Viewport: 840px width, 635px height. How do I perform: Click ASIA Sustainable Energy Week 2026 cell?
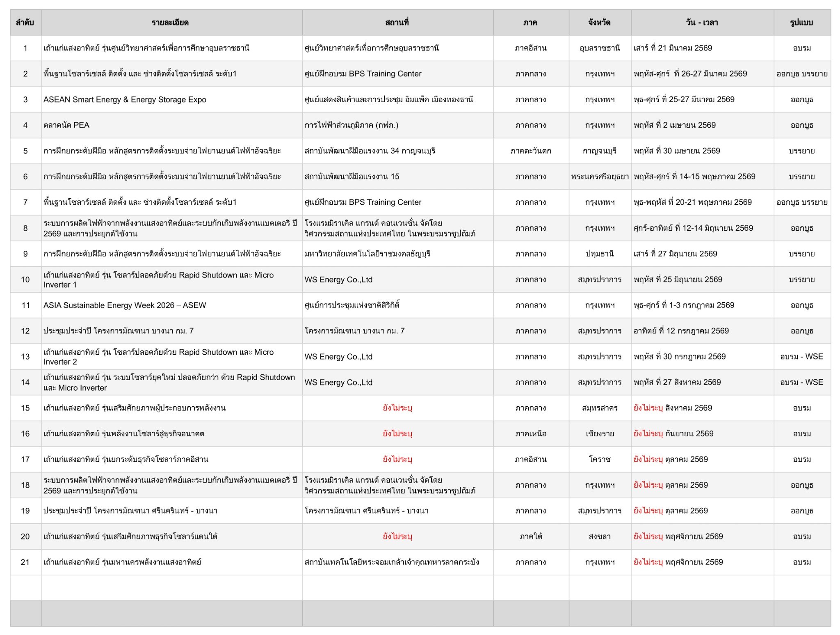tap(172, 305)
